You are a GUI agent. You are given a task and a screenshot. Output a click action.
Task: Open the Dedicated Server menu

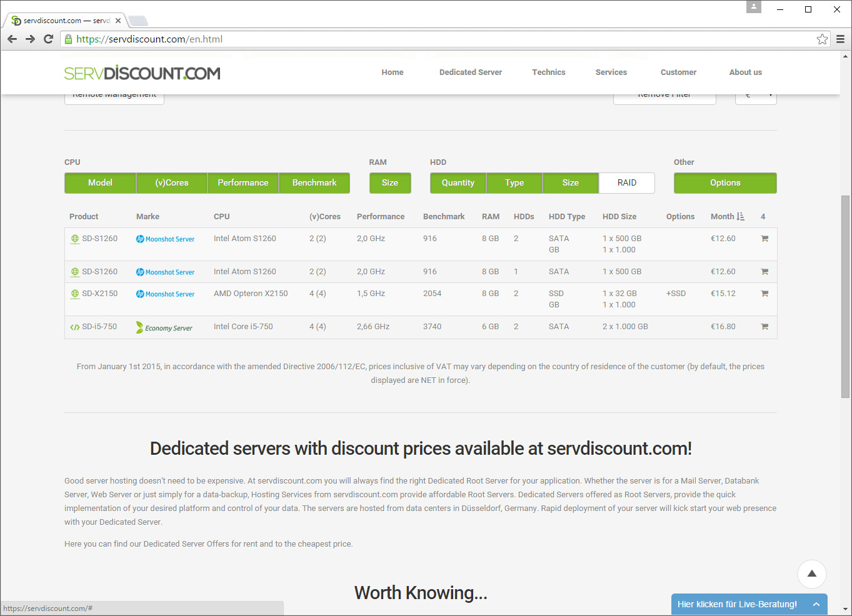pos(470,72)
